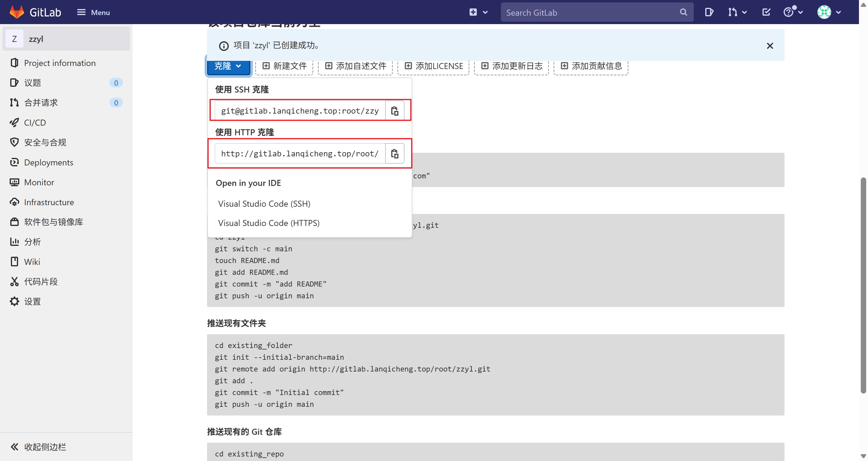Click the 代码片段 scissors icon
The width and height of the screenshot is (868, 461).
pyautogui.click(x=14, y=282)
